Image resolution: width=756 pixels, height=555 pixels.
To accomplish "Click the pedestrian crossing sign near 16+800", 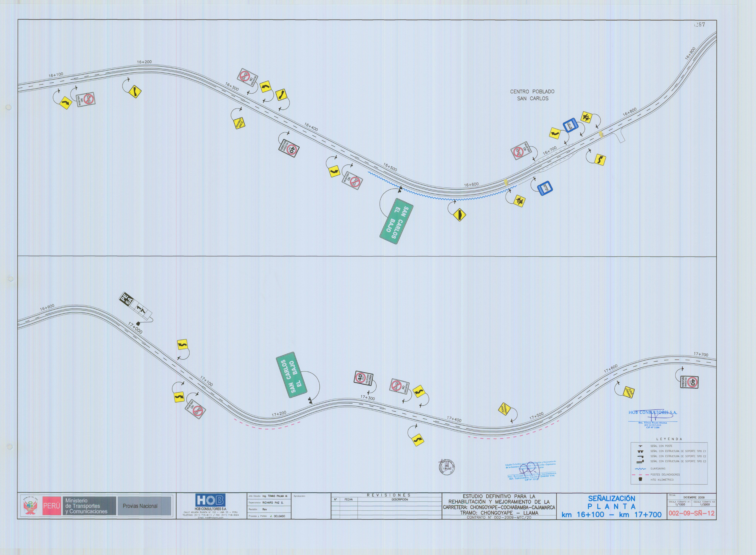I will (587, 117).
